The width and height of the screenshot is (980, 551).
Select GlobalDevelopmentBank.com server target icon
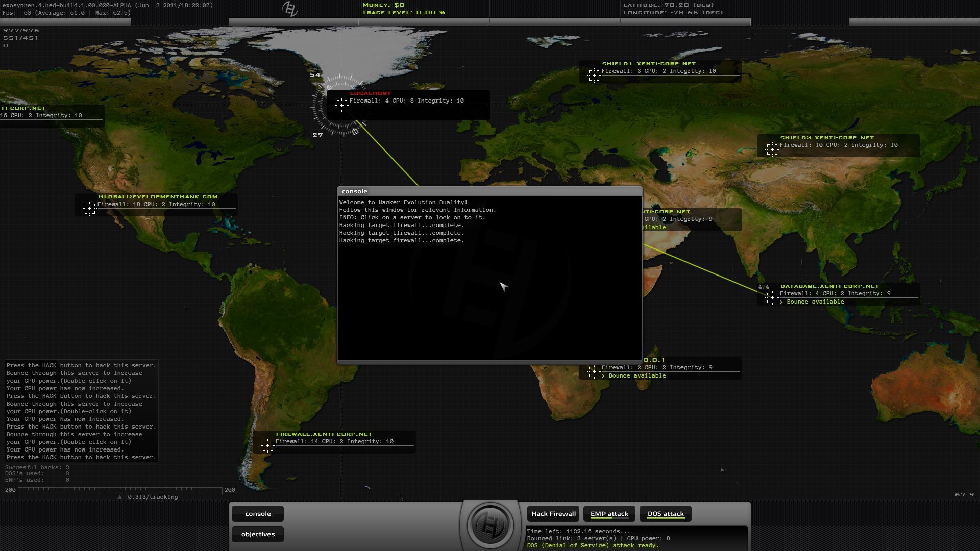coord(90,209)
